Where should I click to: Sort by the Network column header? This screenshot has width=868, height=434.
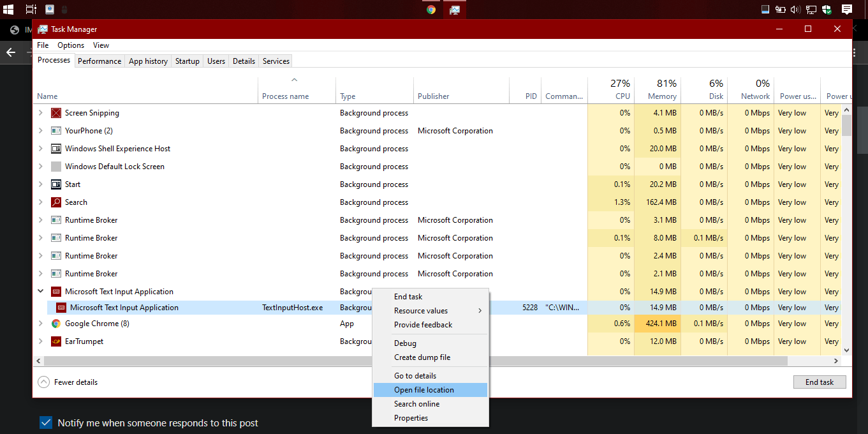click(751, 90)
